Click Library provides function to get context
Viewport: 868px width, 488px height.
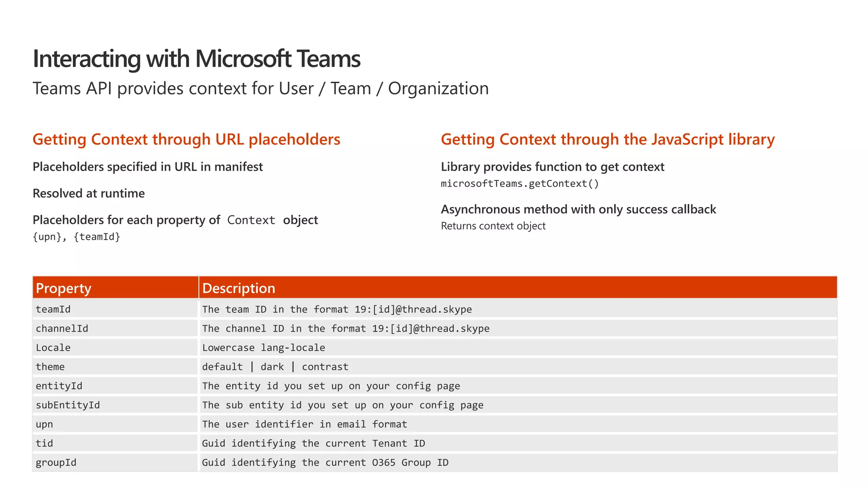pyautogui.click(x=553, y=167)
